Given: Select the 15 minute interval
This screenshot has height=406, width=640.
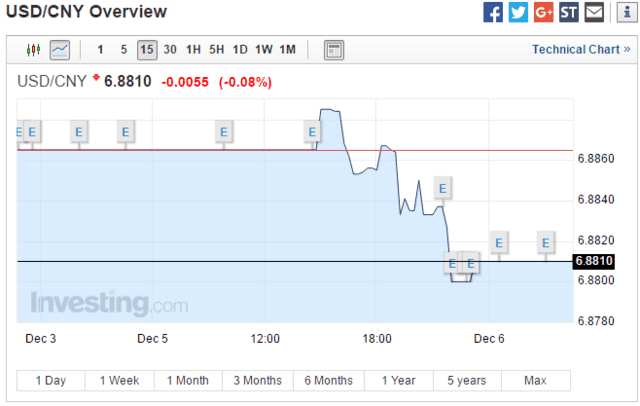Looking at the screenshot, I should (147, 50).
